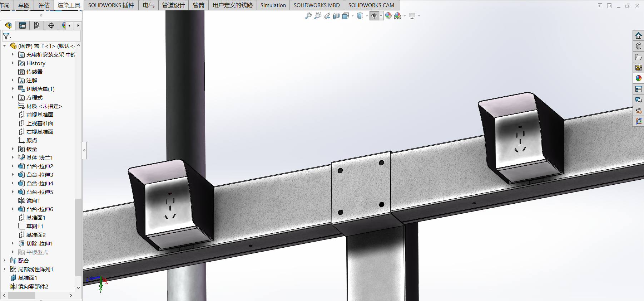Select the 原点 origin item
The width and height of the screenshot is (644, 301).
click(28, 140)
